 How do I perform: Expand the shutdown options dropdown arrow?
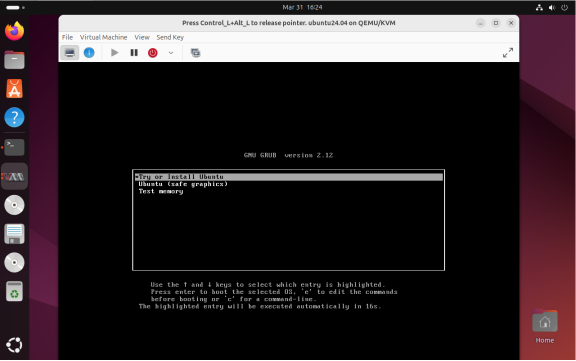coord(171,53)
